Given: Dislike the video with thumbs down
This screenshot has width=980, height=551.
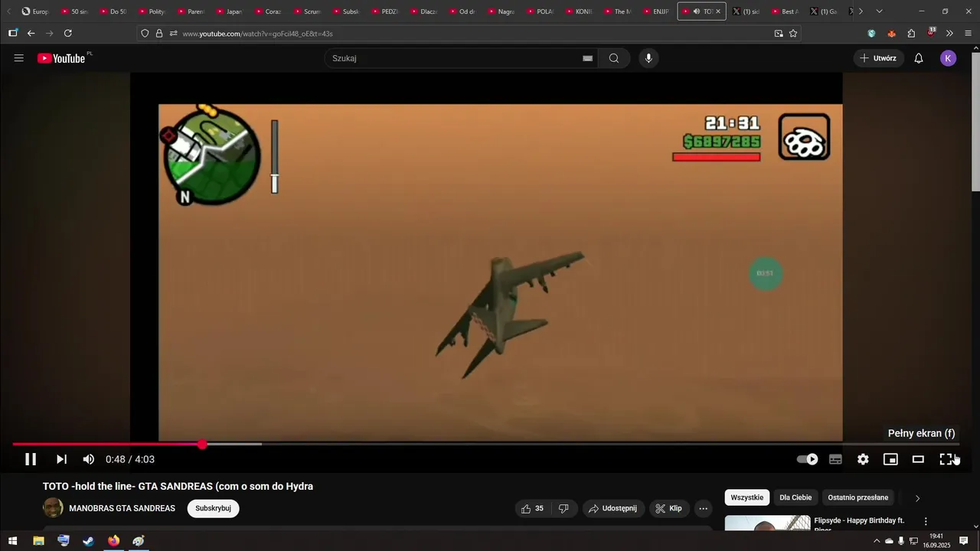Looking at the screenshot, I should tap(563, 508).
